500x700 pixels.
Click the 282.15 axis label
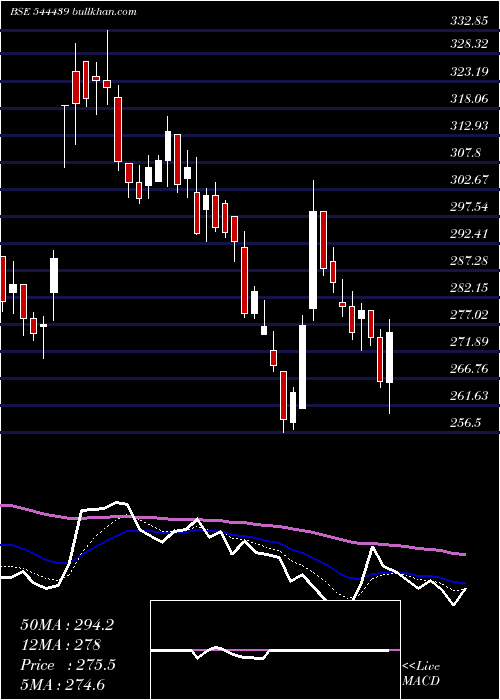click(x=469, y=288)
